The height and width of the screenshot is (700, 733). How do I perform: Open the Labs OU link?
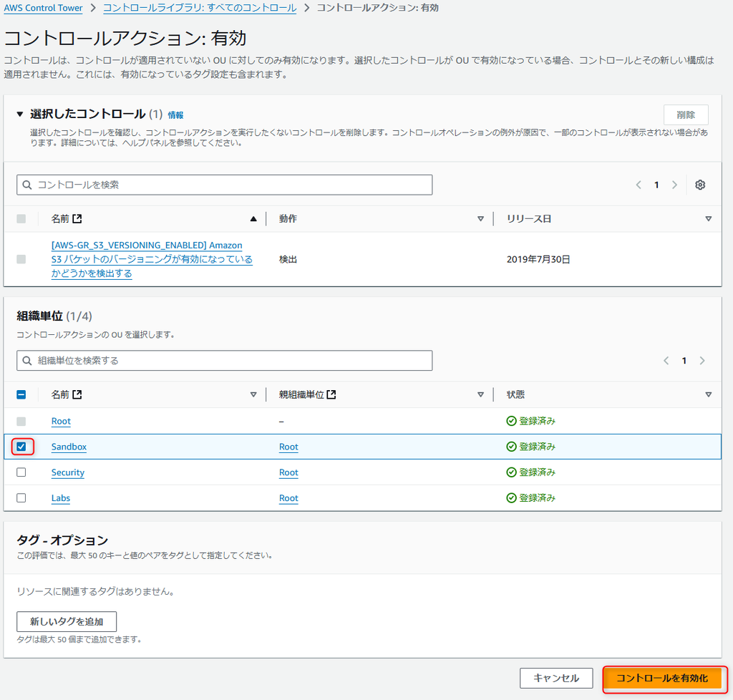[61, 499]
